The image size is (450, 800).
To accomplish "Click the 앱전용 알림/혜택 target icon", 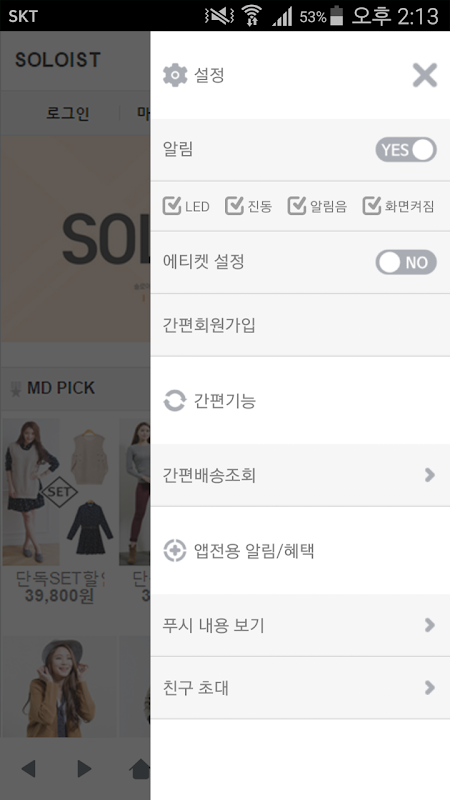I will (174, 551).
